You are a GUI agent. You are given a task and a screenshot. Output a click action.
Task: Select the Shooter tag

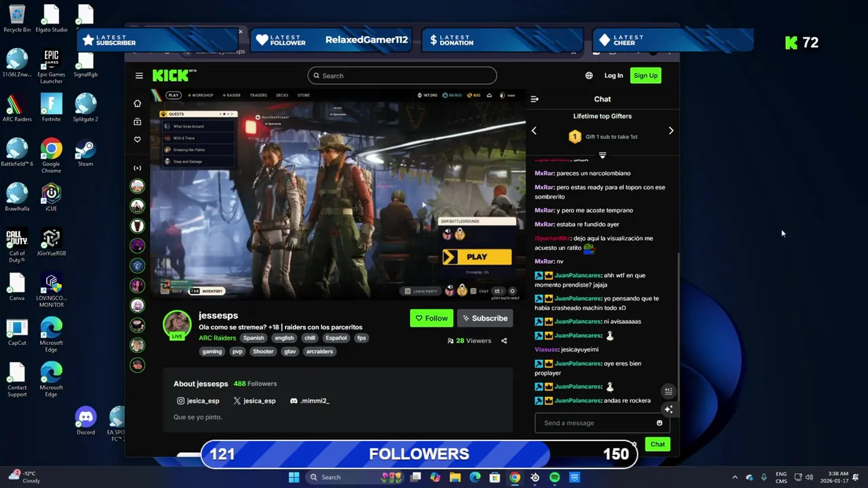click(x=263, y=352)
